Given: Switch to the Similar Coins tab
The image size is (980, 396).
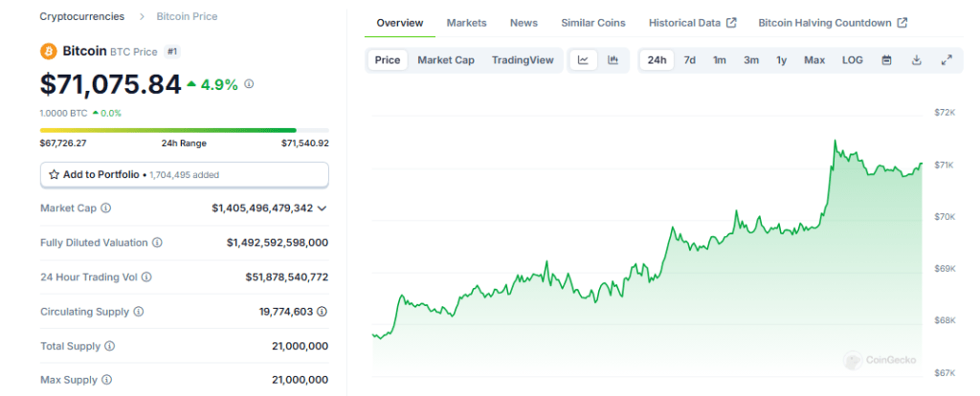Looking at the screenshot, I should pyautogui.click(x=592, y=23).
